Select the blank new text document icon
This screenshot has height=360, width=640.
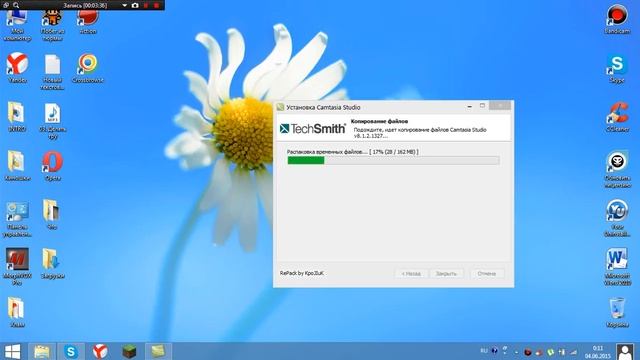pos(52,71)
